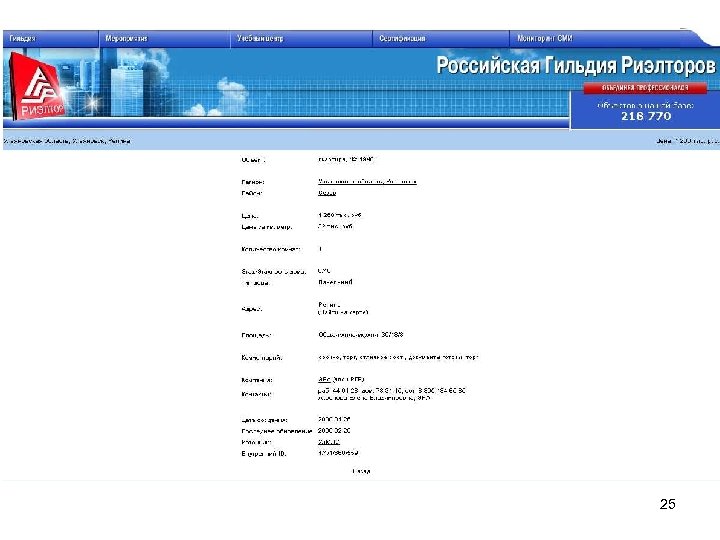Open the Мероприятия menu item
The height and width of the screenshot is (540, 720).
point(126,39)
